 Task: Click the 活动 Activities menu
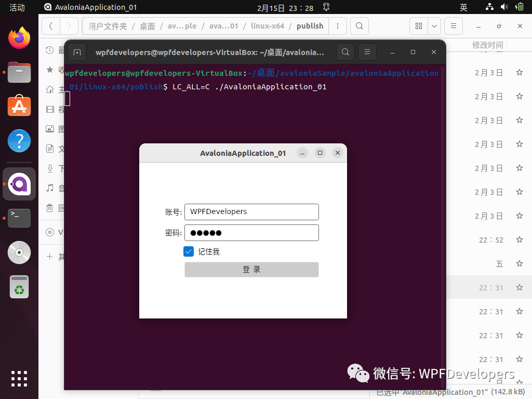17,7
